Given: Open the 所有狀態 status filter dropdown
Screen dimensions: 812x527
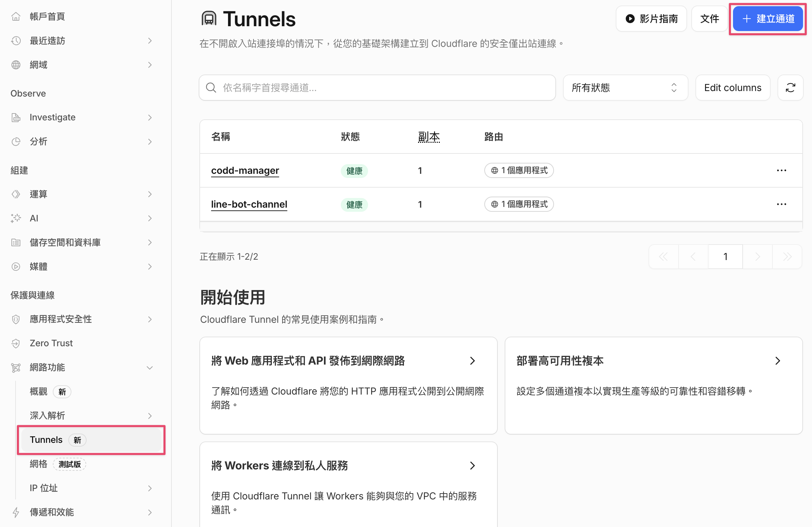Looking at the screenshot, I should 625,88.
